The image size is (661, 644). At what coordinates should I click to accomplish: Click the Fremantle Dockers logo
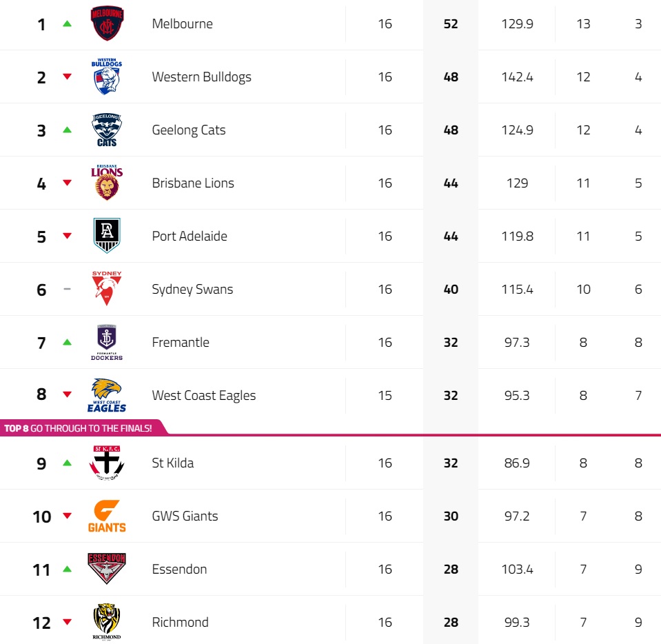(x=107, y=342)
